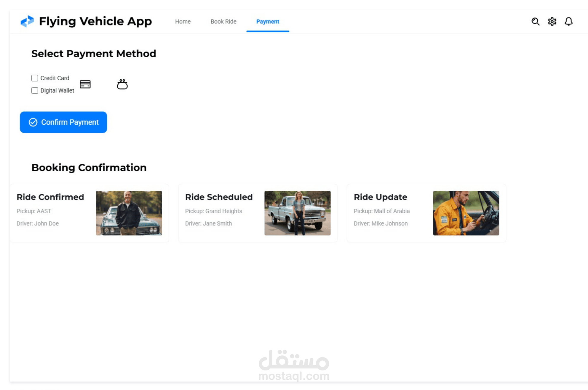Click the Ride Confirmed card title
This screenshot has height=390, width=588.
click(50, 197)
